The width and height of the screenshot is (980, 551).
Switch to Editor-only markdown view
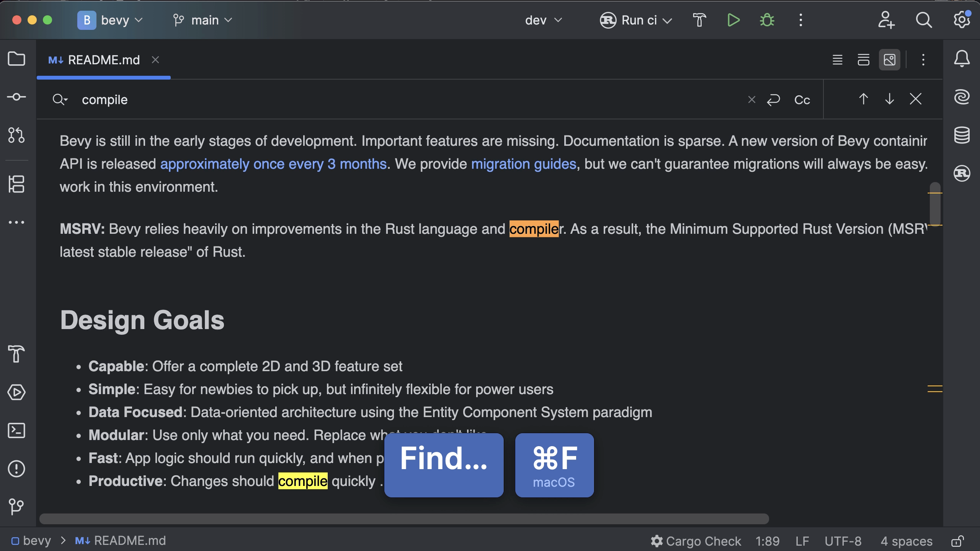(837, 60)
